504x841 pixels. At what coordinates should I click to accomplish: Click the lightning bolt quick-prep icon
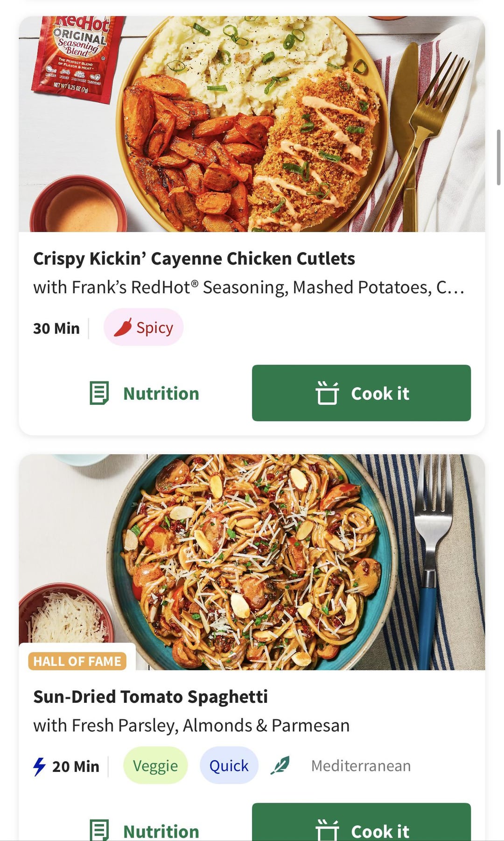(x=39, y=766)
